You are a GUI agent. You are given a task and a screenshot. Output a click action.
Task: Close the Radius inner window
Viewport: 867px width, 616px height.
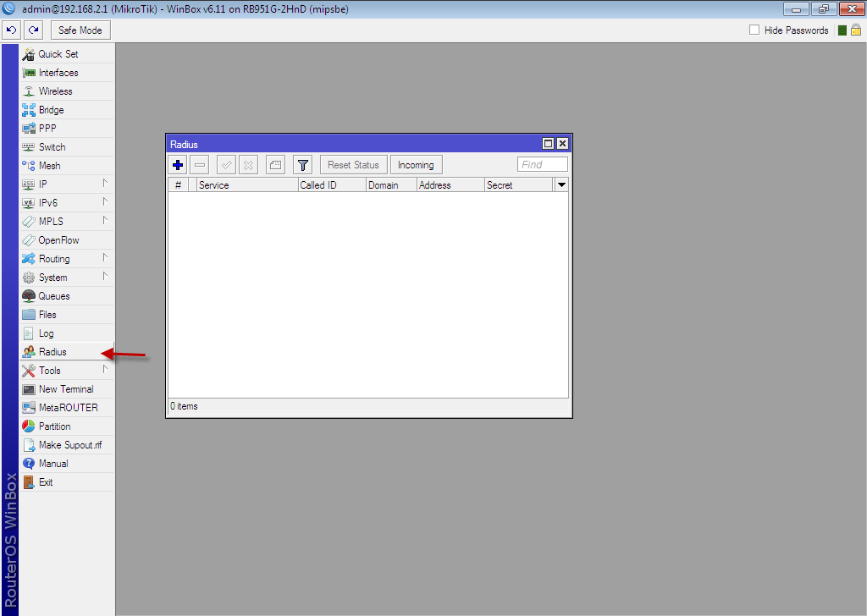click(x=562, y=144)
